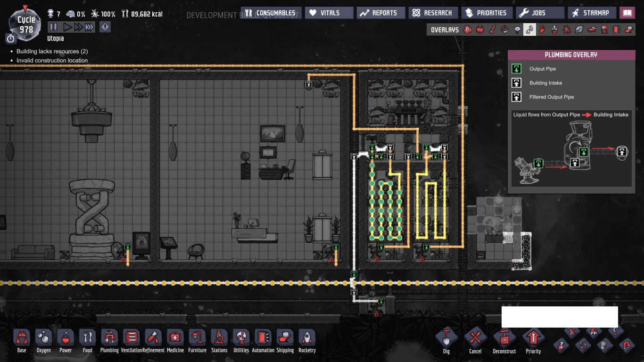Set game speed to fast (double arrows)

coord(78,27)
